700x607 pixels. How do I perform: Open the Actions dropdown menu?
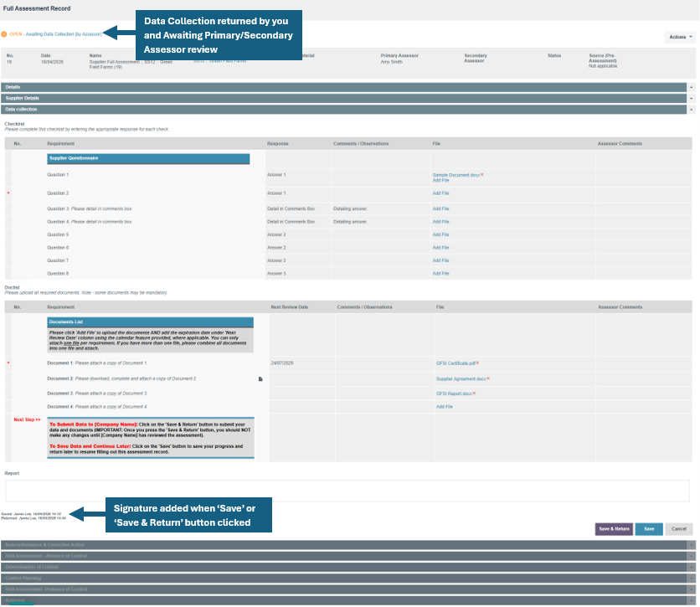tap(681, 37)
